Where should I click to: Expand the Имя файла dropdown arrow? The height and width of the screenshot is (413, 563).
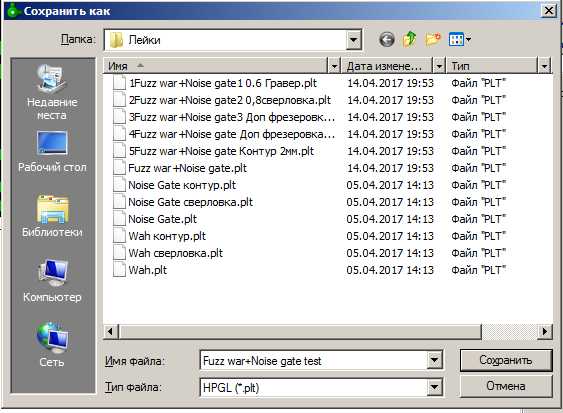pos(434,360)
